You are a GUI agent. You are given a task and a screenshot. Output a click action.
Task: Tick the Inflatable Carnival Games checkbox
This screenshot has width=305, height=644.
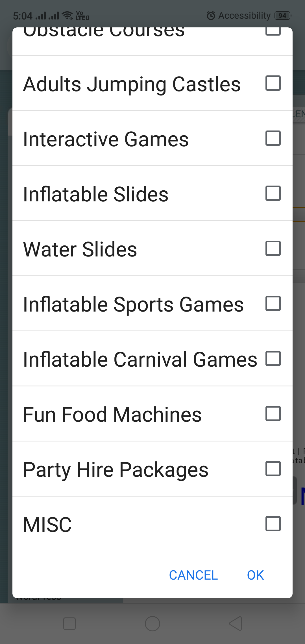click(x=273, y=358)
